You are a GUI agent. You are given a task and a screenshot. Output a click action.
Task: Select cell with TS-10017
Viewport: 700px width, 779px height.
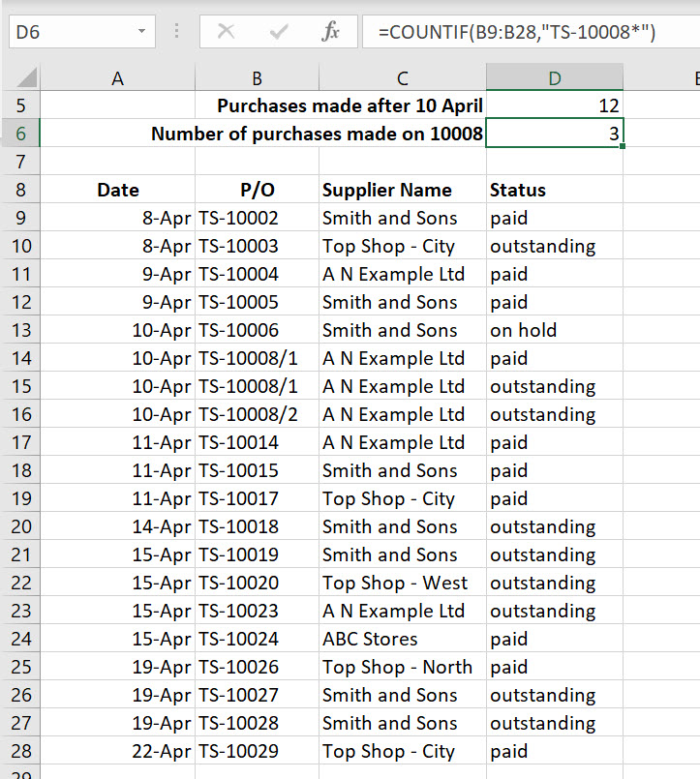tap(257, 498)
